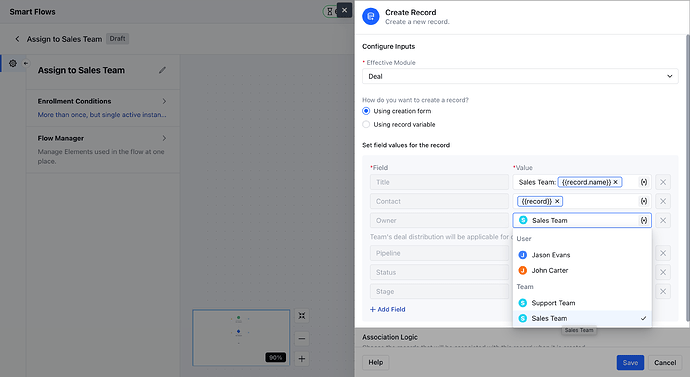Click the Draft status badge
The image size is (690, 377).
[117, 39]
